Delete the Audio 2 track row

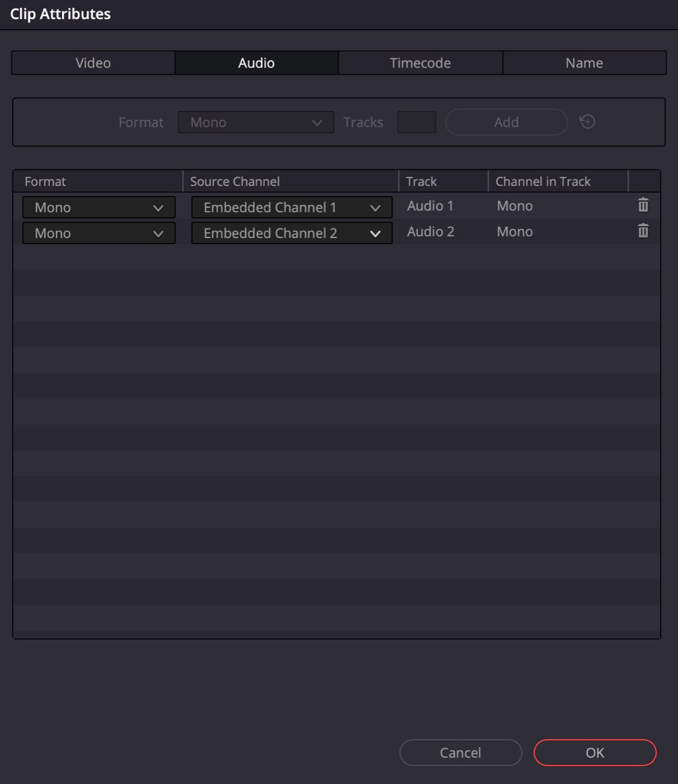[x=643, y=231]
